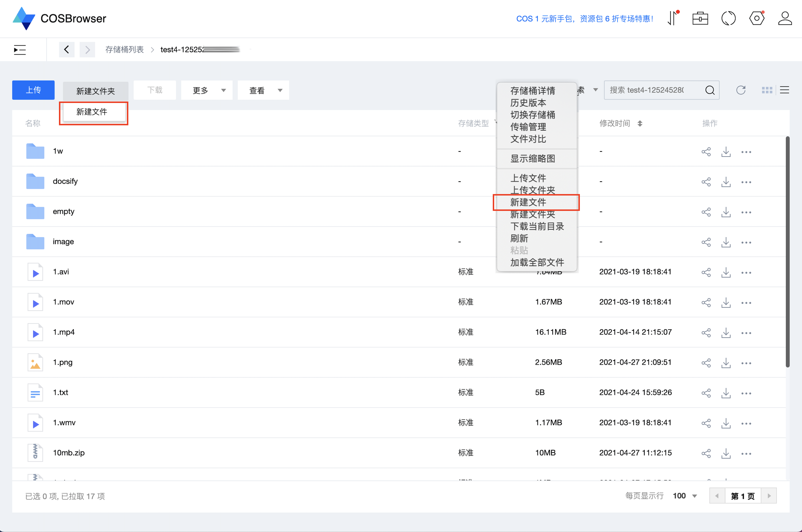Open more actions for 10mb.zip
802x532 pixels.
click(746, 453)
